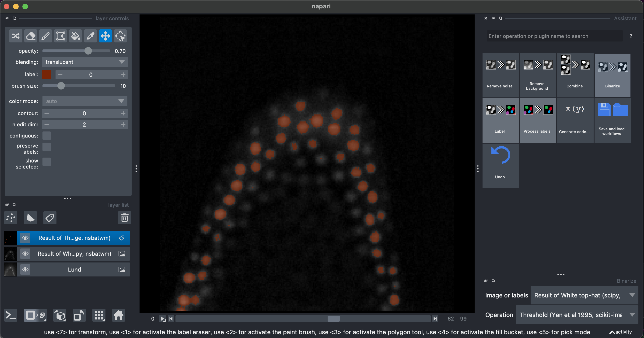Select the fill bucket tool
The image size is (644, 338).
click(x=76, y=36)
